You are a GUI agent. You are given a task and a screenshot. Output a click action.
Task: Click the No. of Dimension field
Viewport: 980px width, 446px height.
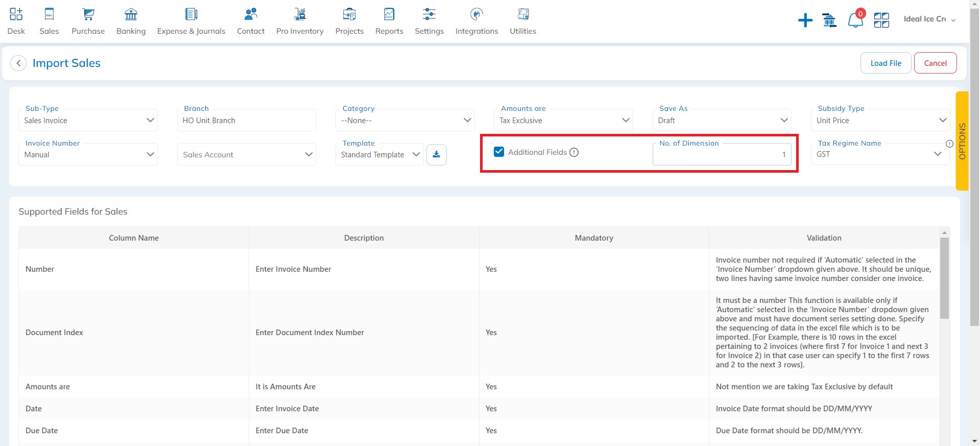click(x=722, y=155)
